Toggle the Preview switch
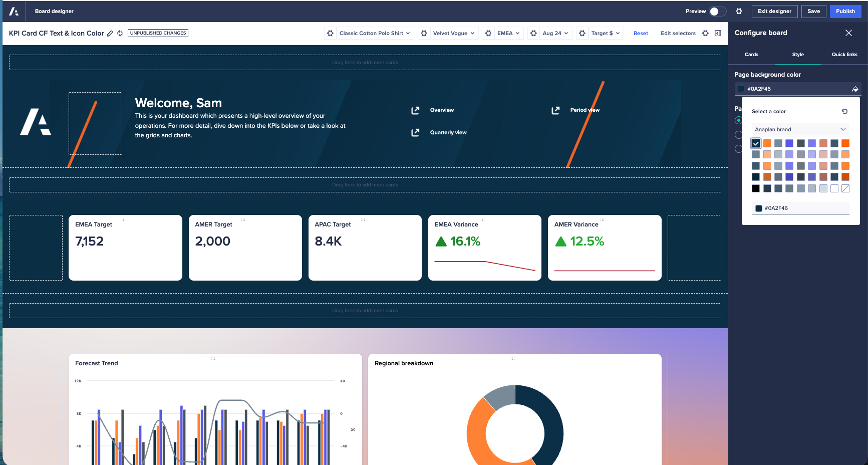868x465 pixels. (x=718, y=11)
